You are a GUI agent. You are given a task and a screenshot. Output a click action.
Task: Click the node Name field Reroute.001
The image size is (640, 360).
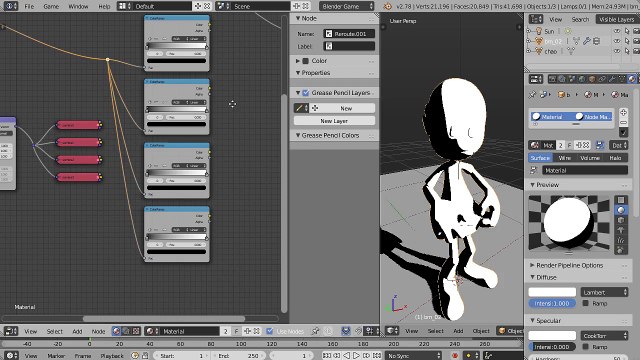(x=349, y=34)
